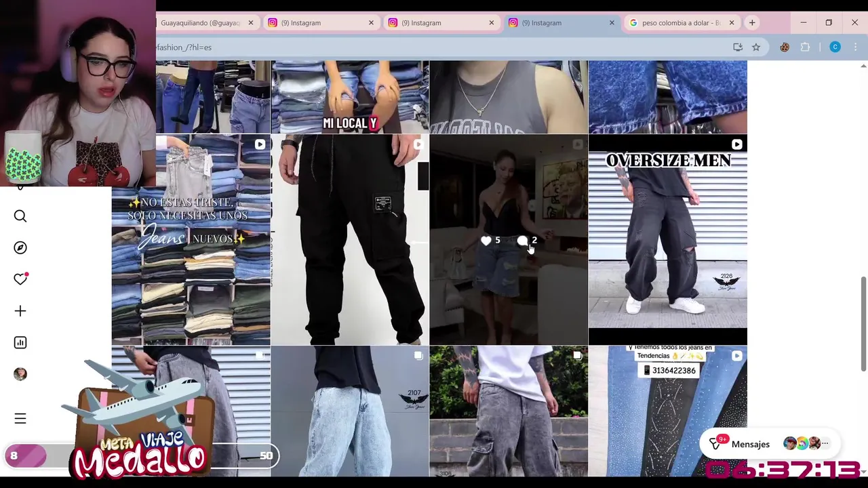The width and height of the screenshot is (868, 488).
Task: Open the MI LOCAL Y post
Action: [x=350, y=97]
